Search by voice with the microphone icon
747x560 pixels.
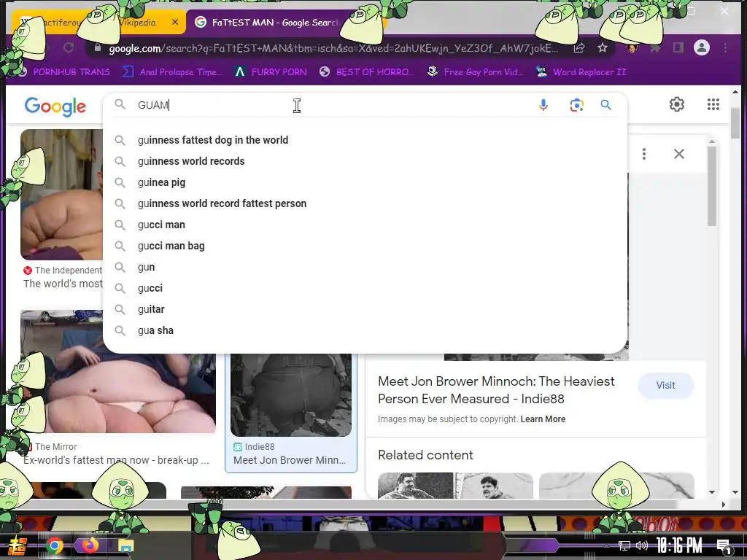pos(543,105)
